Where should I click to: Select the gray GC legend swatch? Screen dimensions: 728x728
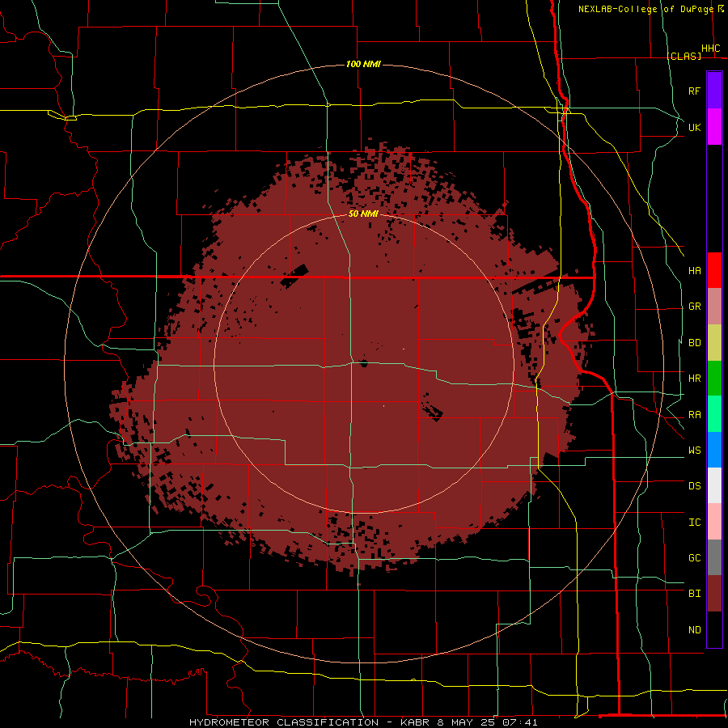714,557
